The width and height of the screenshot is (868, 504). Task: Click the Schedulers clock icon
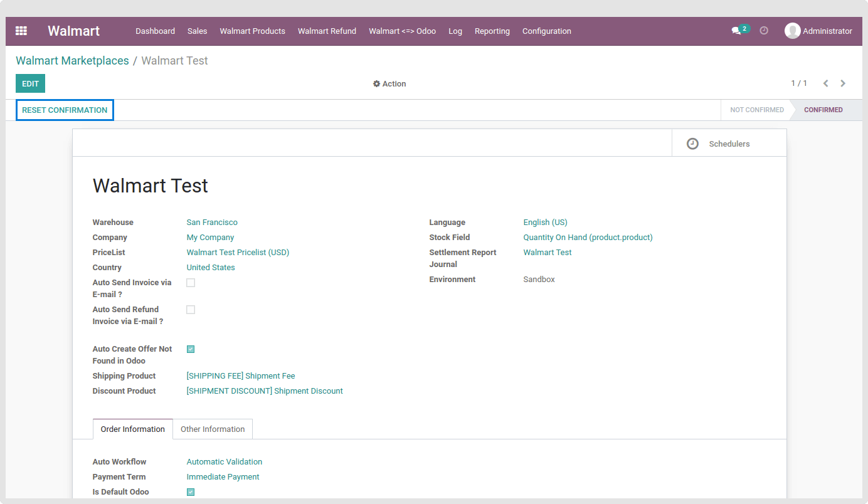coord(692,144)
